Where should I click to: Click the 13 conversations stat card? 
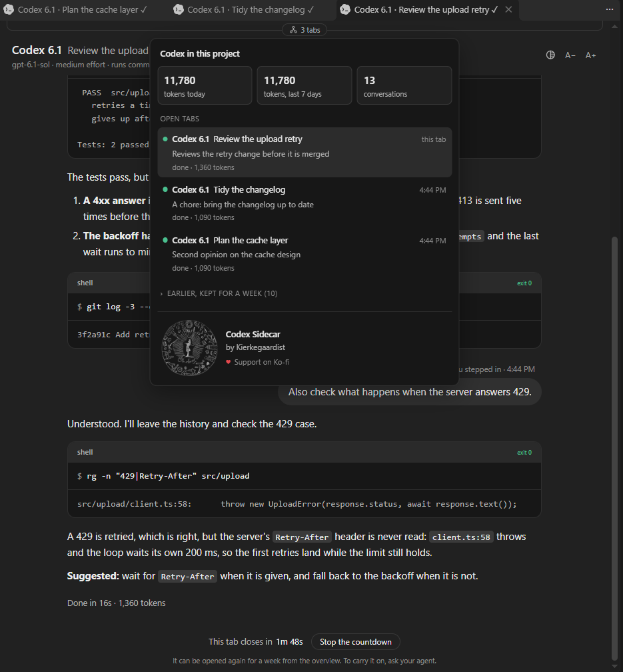404,85
